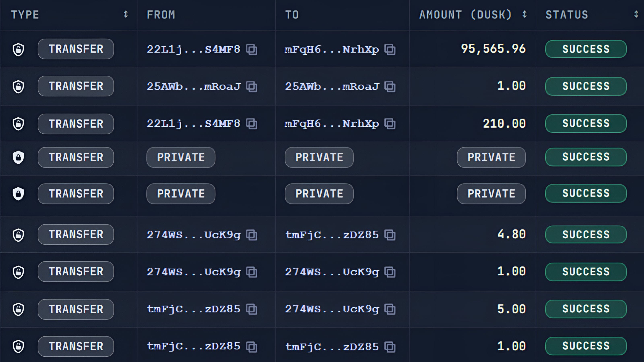This screenshot has height=362, width=644.
Task: Copy the sender address in the 95,565.96 row
Action: [252, 49]
